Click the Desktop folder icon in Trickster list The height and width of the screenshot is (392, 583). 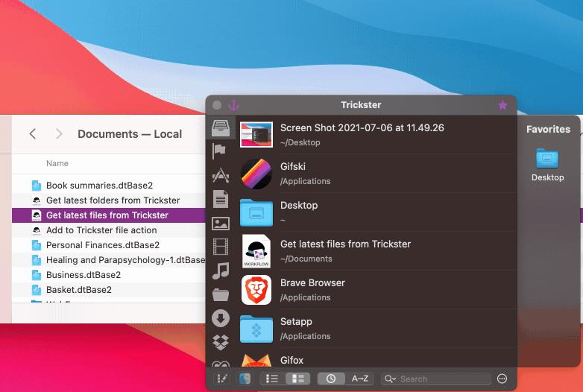[x=256, y=212]
